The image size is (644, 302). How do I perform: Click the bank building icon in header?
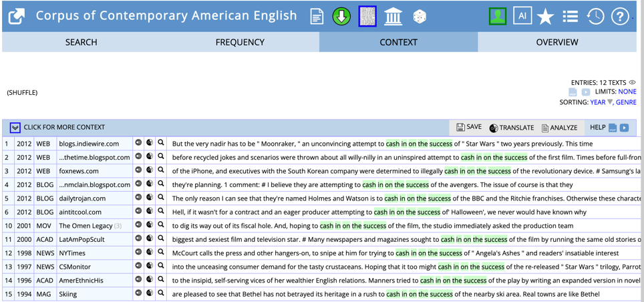pos(393,17)
